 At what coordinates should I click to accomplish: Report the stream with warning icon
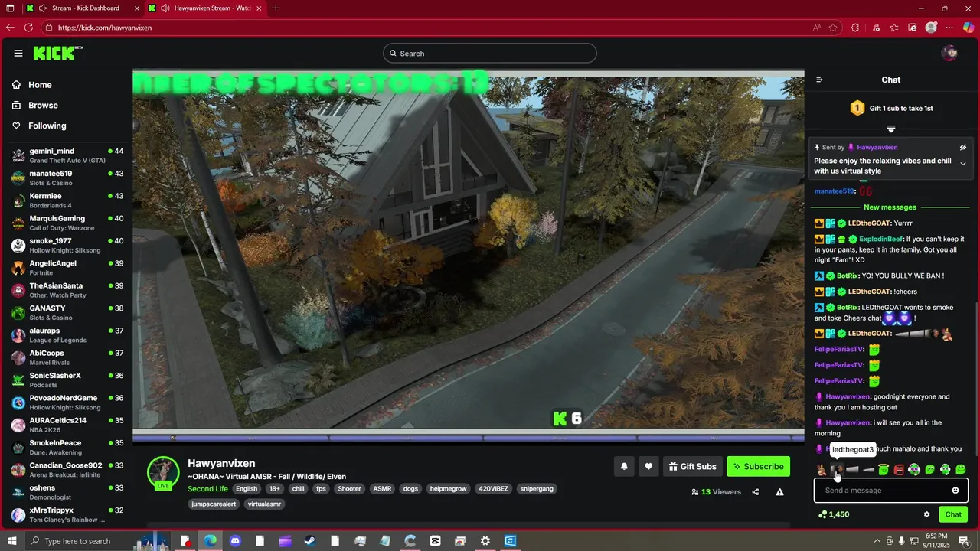click(779, 492)
